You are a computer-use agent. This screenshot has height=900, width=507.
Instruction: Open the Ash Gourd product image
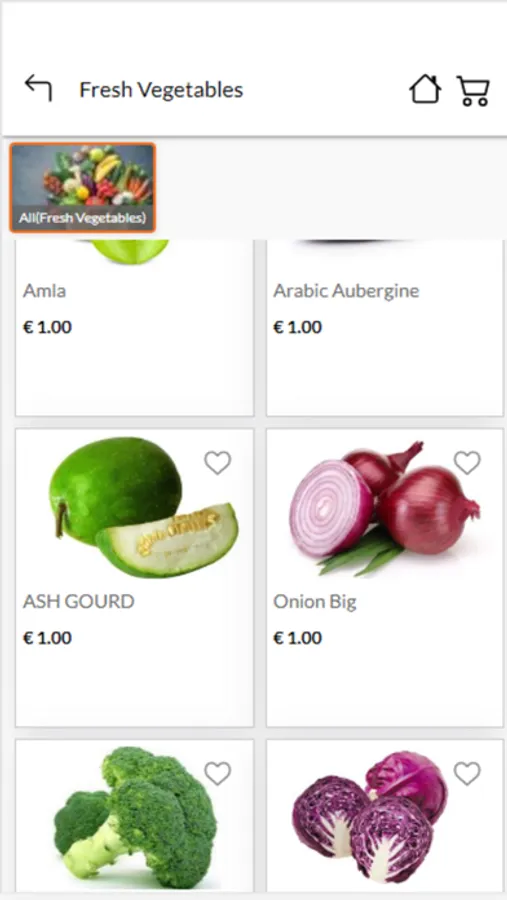pyautogui.click(x=144, y=508)
